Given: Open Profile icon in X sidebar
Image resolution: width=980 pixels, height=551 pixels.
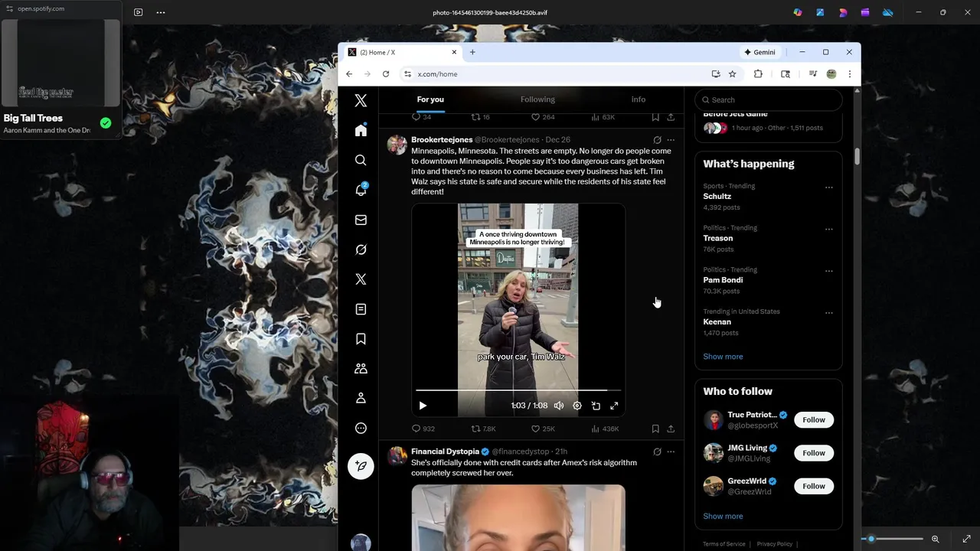Looking at the screenshot, I should tap(361, 398).
